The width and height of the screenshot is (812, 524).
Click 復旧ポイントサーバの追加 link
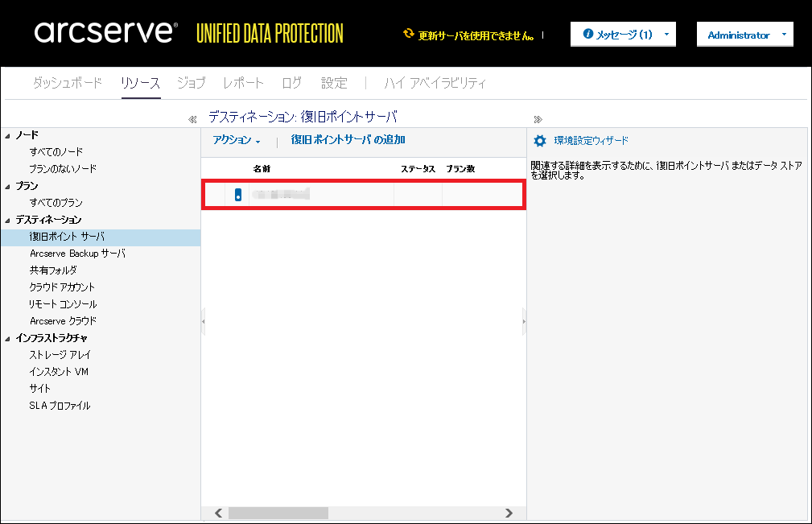pyautogui.click(x=348, y=140)
